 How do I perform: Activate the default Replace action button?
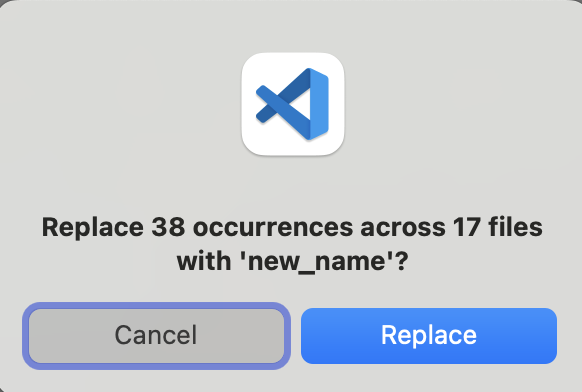pyautogui.click(x=429, y=336)
